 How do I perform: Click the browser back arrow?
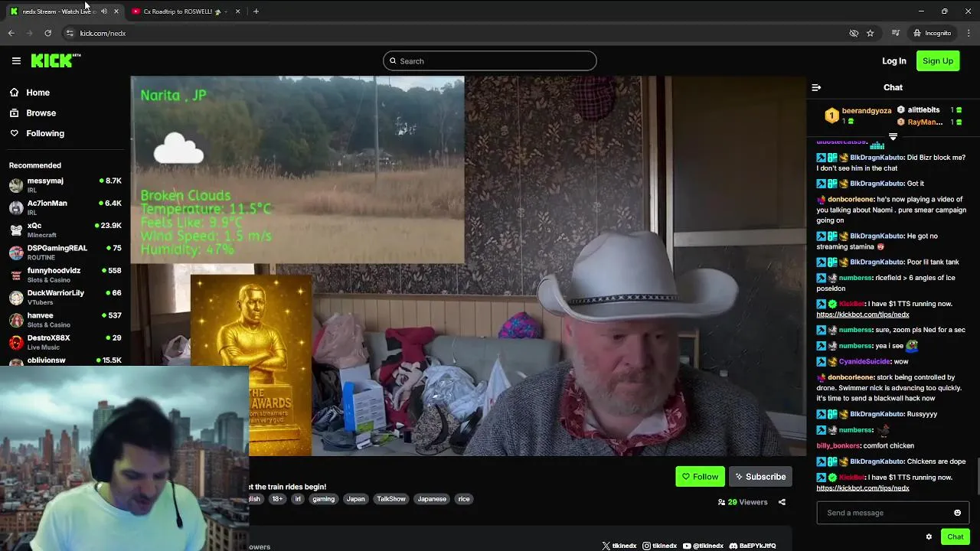[x=11, y=33]
